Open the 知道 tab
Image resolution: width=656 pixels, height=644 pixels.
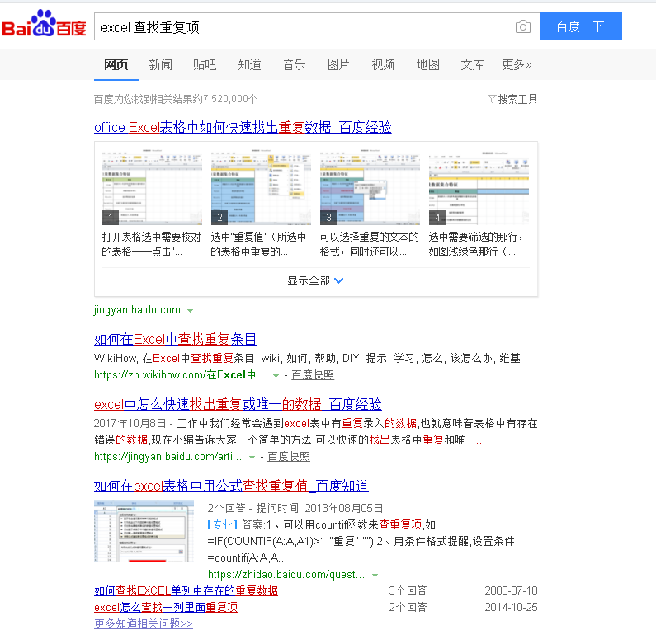(x=249, y=65)
